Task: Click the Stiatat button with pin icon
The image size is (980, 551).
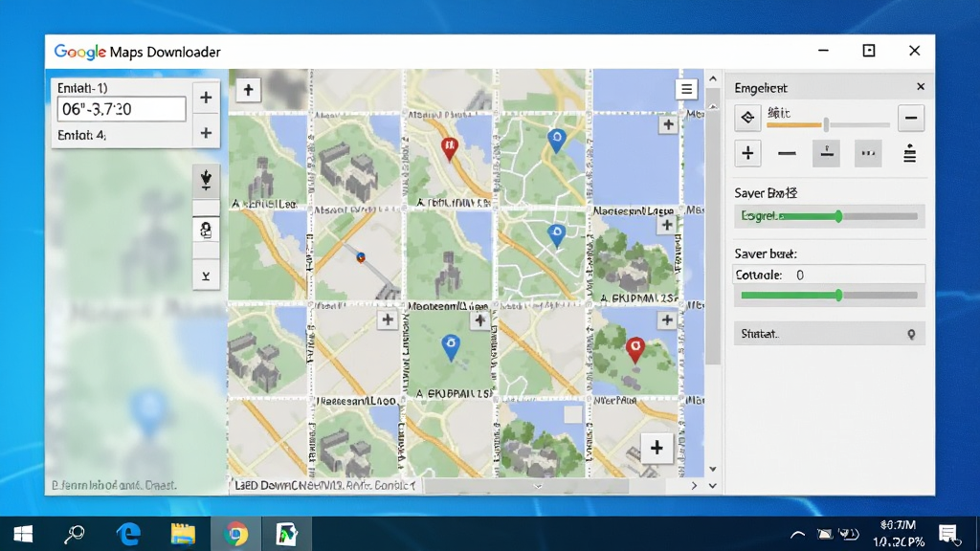Action: pyautogui.click(x=830, y=334)
